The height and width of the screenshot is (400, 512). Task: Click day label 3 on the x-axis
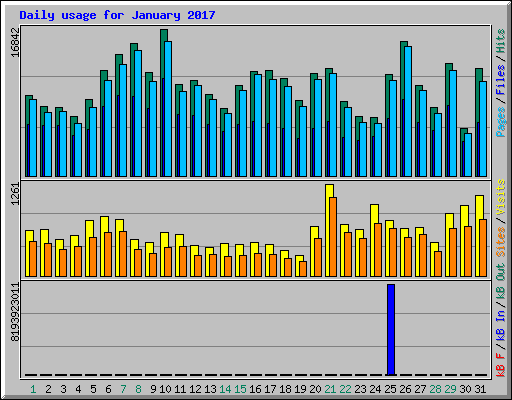[x=63, y=389]
